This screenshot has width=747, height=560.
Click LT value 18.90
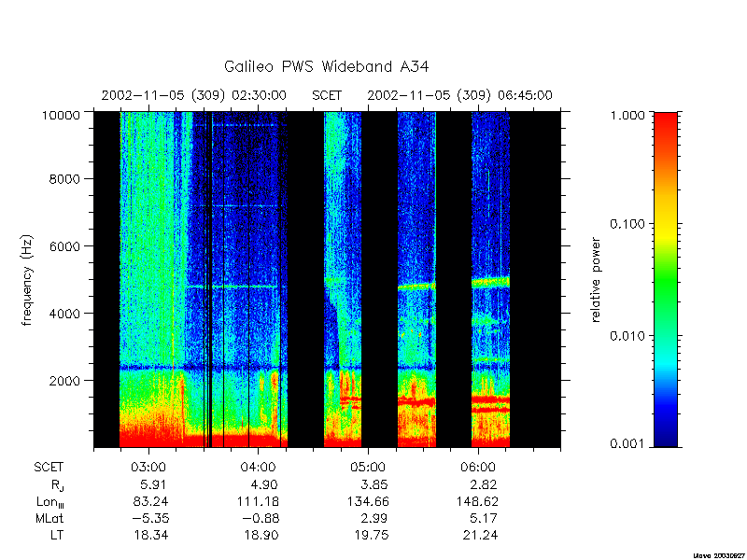pos(260,535)
